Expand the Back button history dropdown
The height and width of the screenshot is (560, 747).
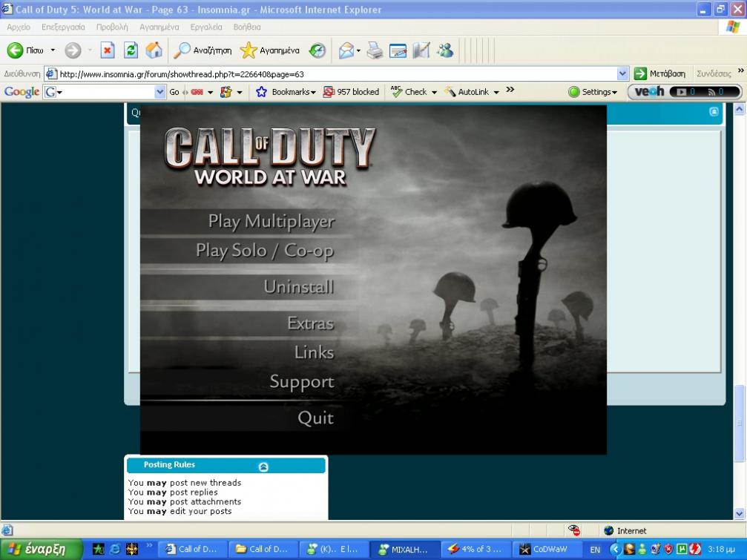click(x=53, y=50)
